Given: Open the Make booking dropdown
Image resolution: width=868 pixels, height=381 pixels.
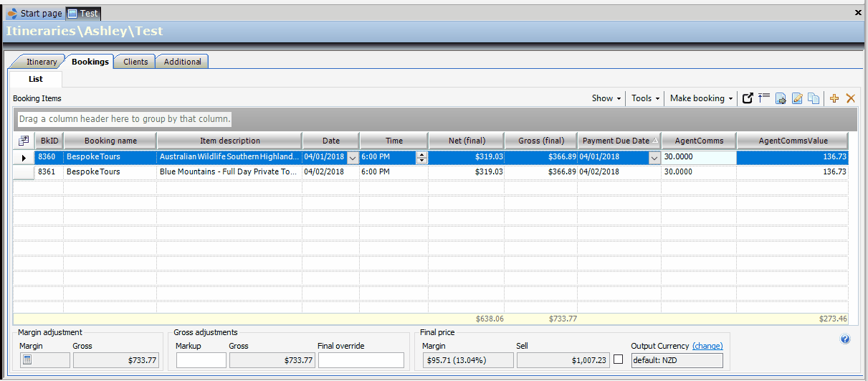Looking at the screenshot, I should click(701, 98).
